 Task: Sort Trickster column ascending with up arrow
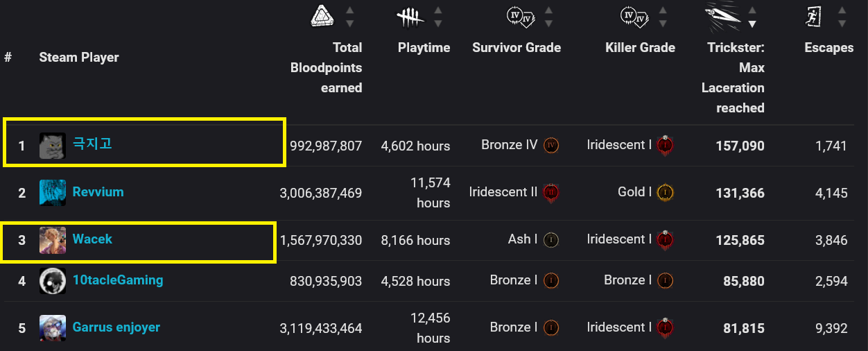point(752,10)
